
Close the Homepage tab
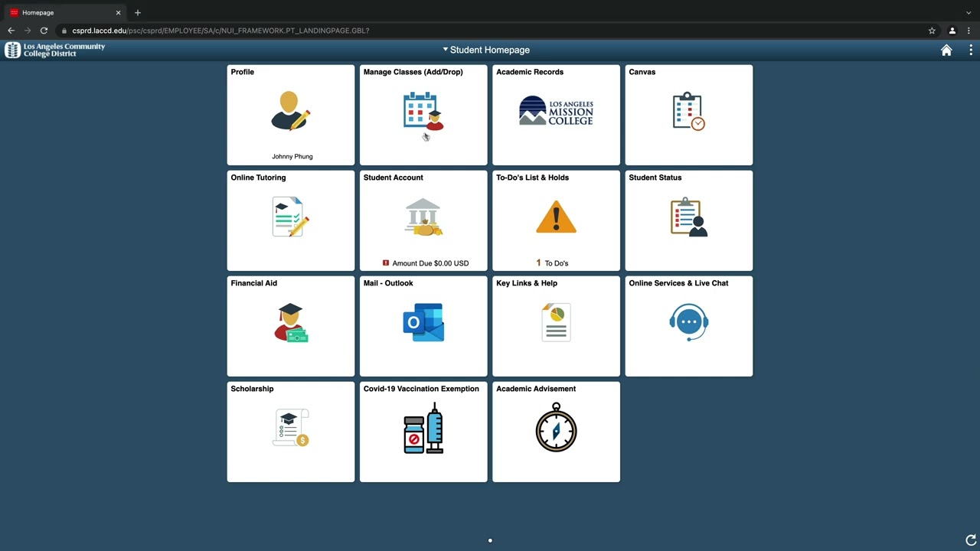point(119,12)
